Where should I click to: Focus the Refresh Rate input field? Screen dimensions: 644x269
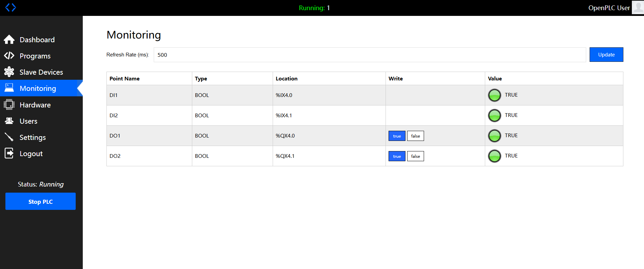[370, 55]
